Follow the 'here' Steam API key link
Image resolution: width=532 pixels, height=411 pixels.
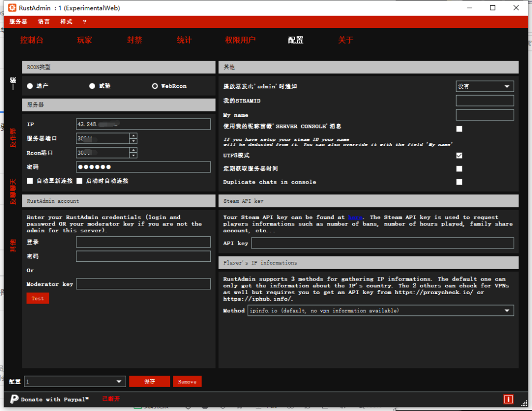point(355,217)
